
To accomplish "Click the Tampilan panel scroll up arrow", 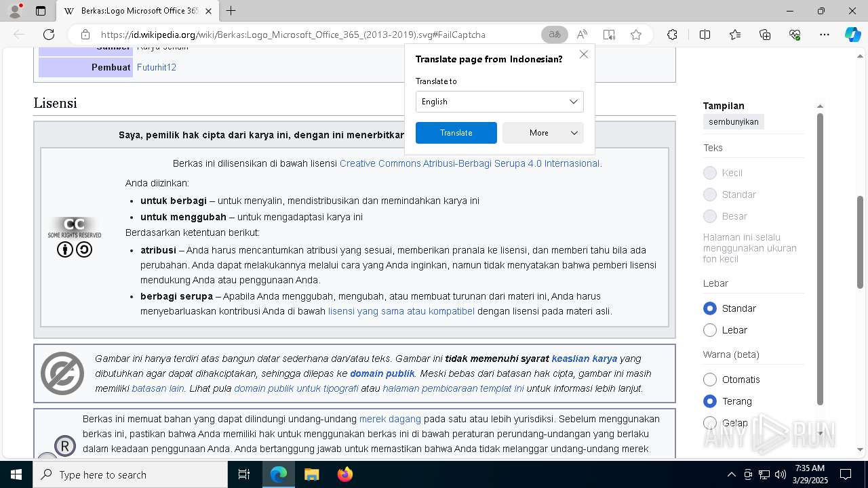I will tap(820, 106).
